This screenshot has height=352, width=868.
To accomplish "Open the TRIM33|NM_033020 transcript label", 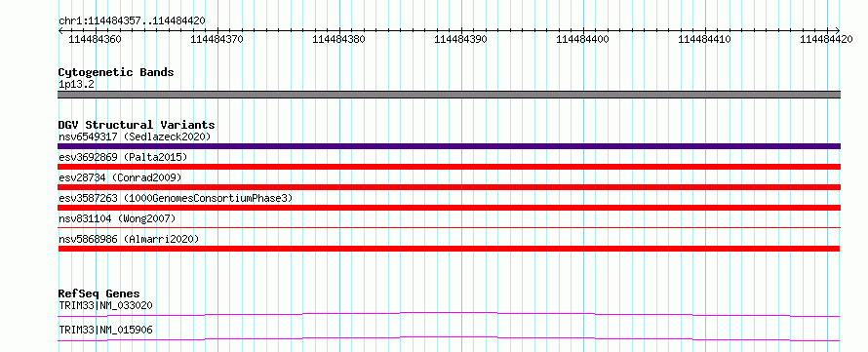I will (x=105, y=305).
